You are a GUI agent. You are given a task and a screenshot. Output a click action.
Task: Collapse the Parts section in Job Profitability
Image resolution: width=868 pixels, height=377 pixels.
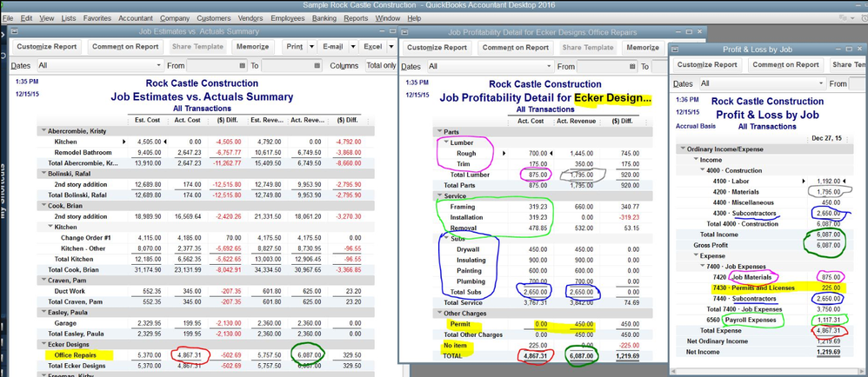coord(439,131)
